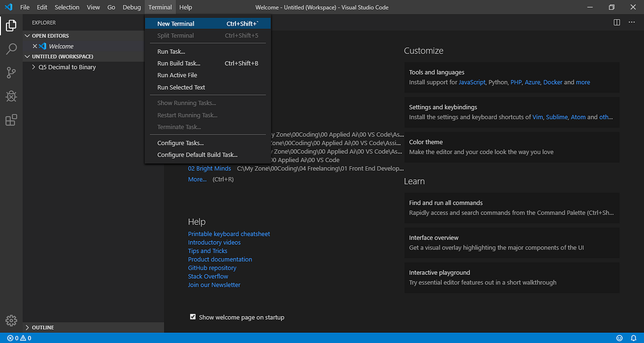Close the Welcome editor with X icon
Viewport: 644px width, 343px height.
click(35, 46)
